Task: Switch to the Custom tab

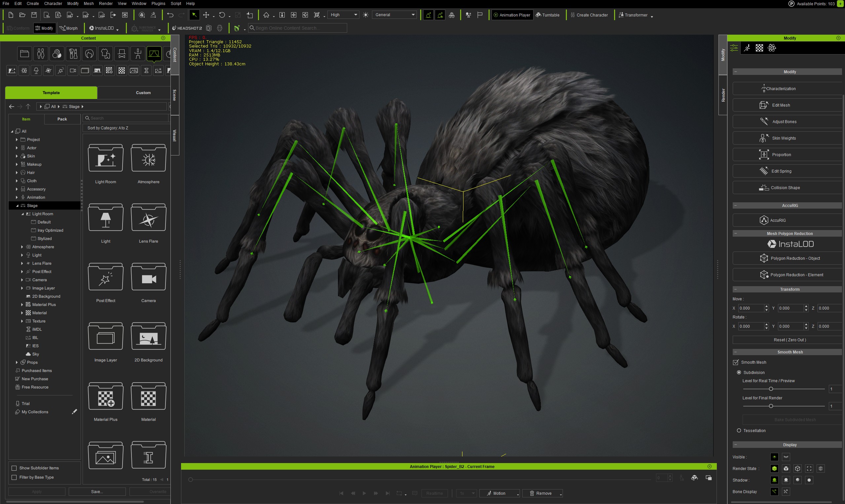Action: tap(143, 92)
